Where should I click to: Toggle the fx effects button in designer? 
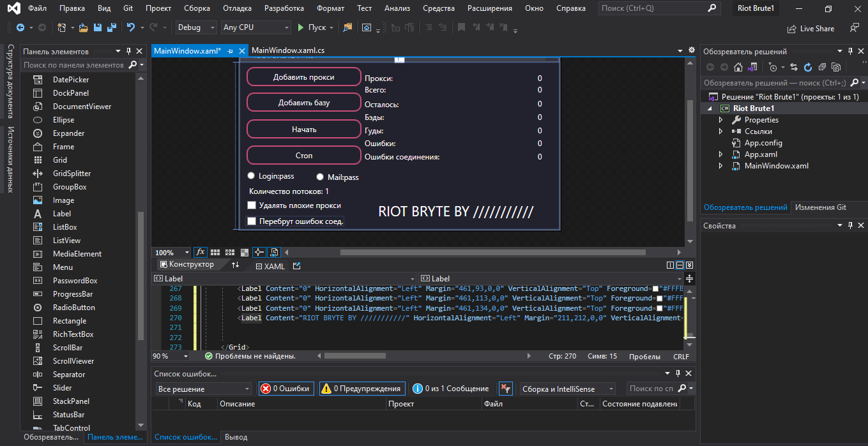[200, 253]
